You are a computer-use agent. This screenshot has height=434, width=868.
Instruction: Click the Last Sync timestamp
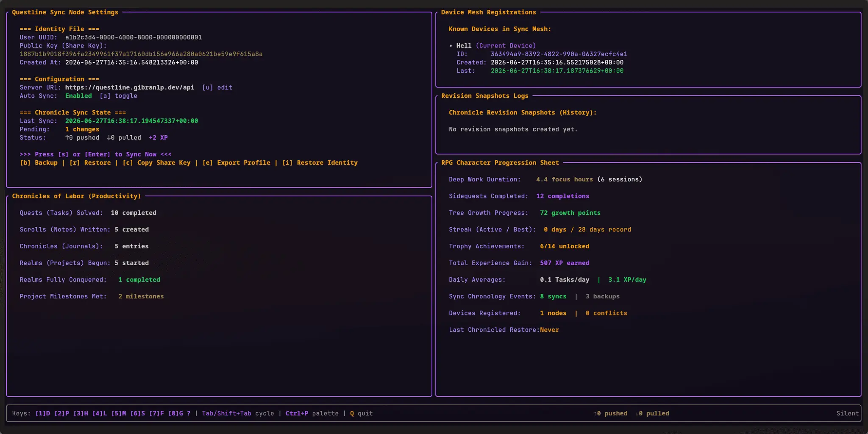coord(131,121)
